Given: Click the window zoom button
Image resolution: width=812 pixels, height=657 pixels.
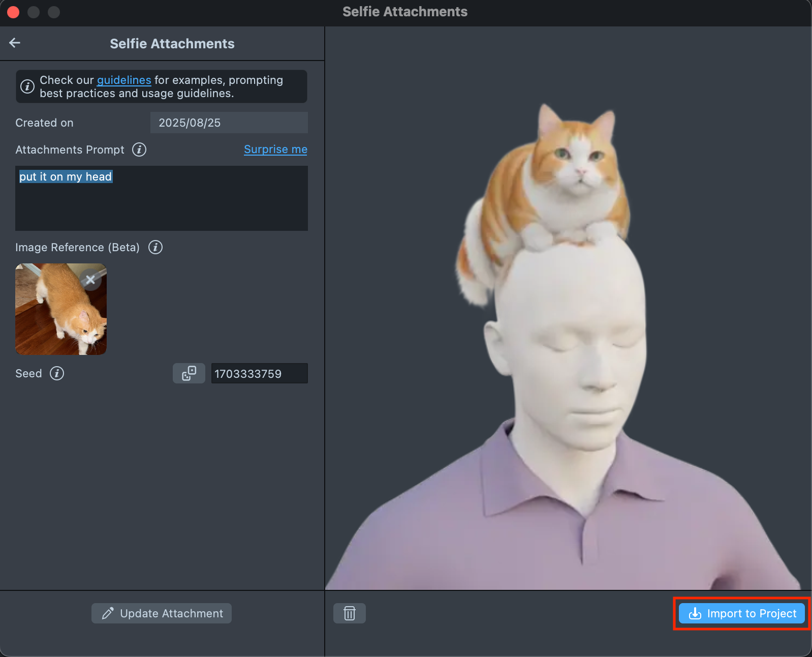Looking at the screenshot, I should 54,12.
